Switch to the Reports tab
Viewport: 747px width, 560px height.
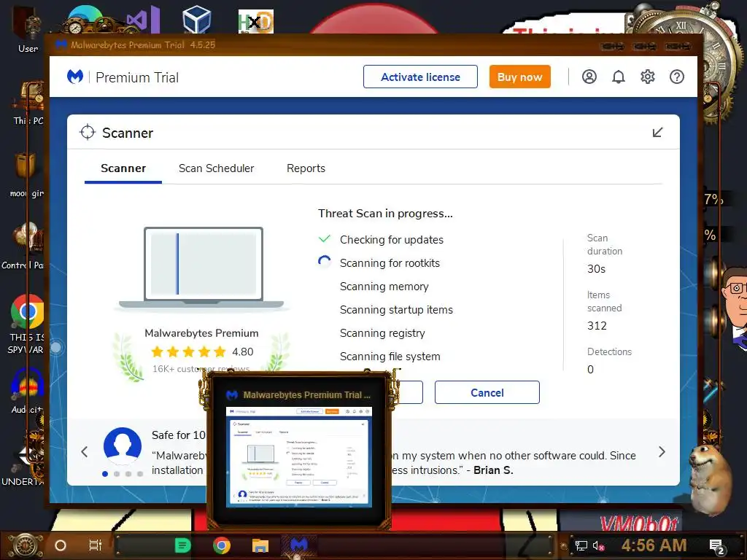pyautogui.click(x=306, y=168)
